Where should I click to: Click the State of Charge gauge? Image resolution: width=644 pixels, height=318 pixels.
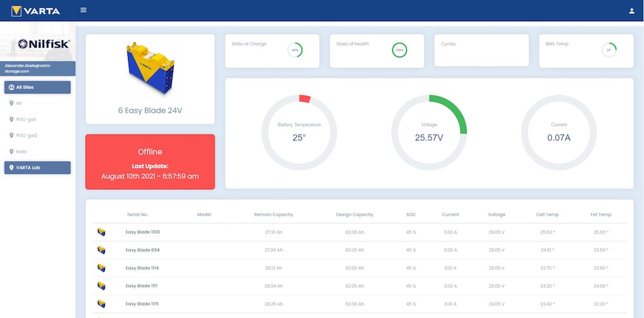click(x=295, y=50)
